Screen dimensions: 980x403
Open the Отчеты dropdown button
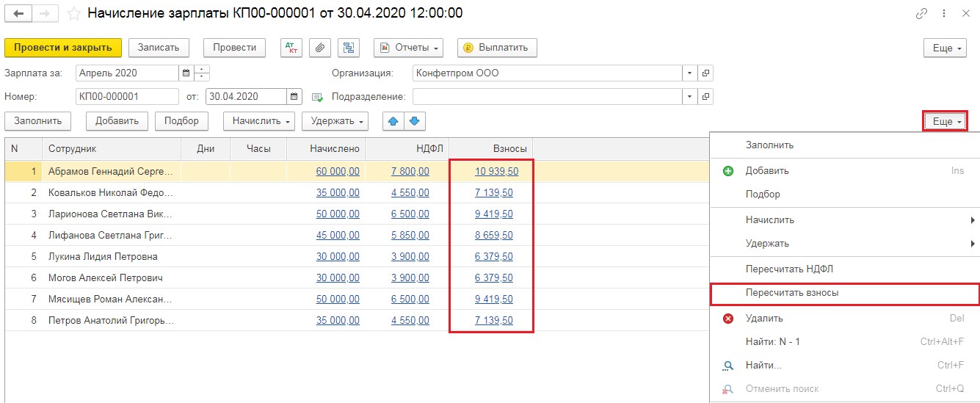(409, 48)
